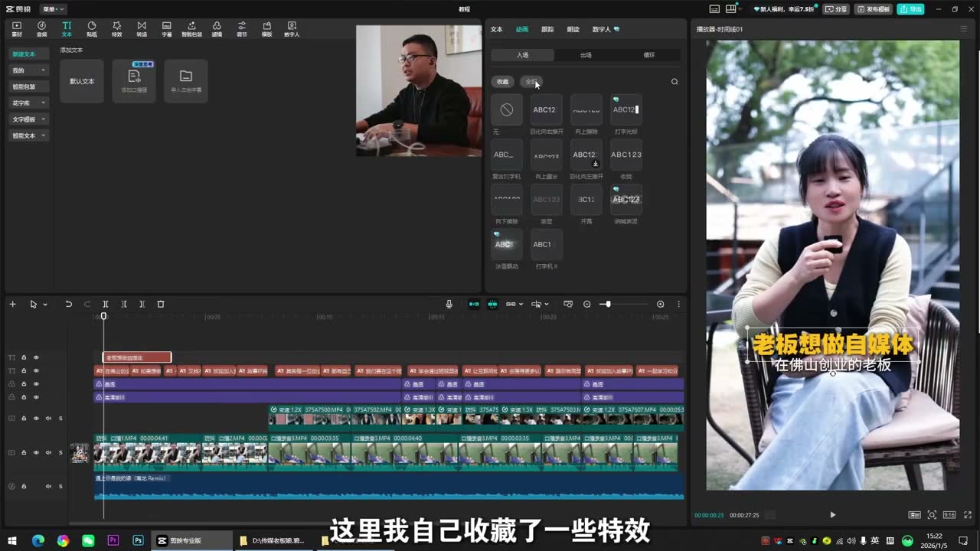Open WeChat from the Windows taskbar
This screenshot has width=980, height=551.
click(x=88, y=540)
